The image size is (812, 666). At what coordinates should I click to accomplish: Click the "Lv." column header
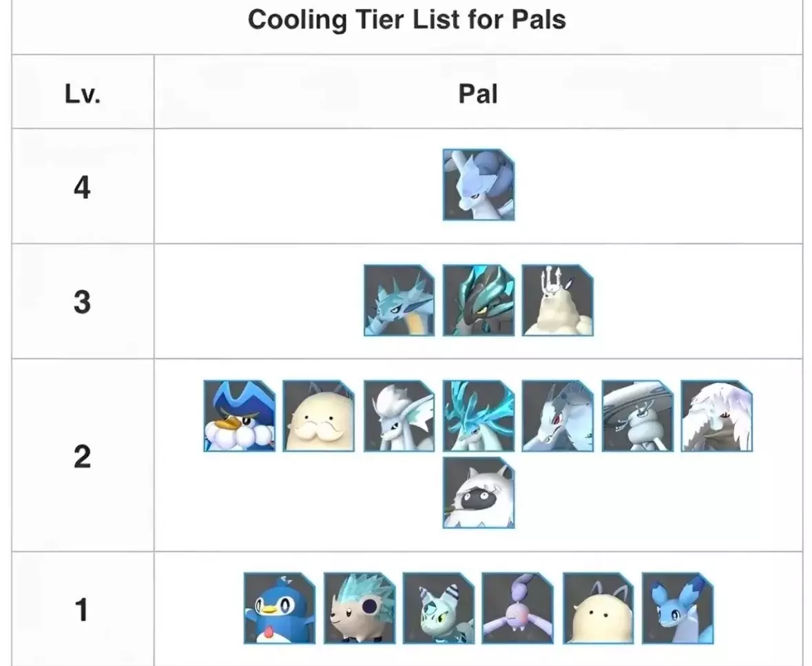point(83,93)
